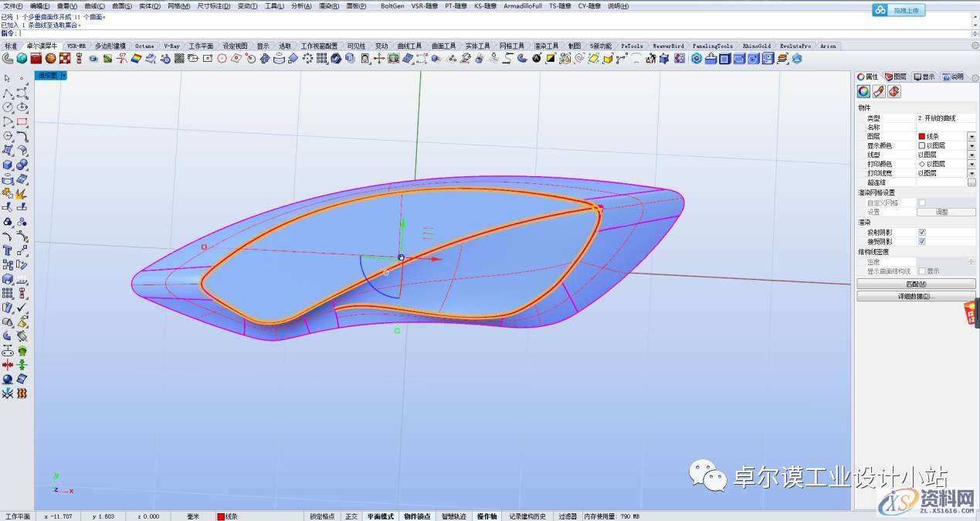Click the cloud upload button
Screen dimensions: 980x521
pos(898,11)
